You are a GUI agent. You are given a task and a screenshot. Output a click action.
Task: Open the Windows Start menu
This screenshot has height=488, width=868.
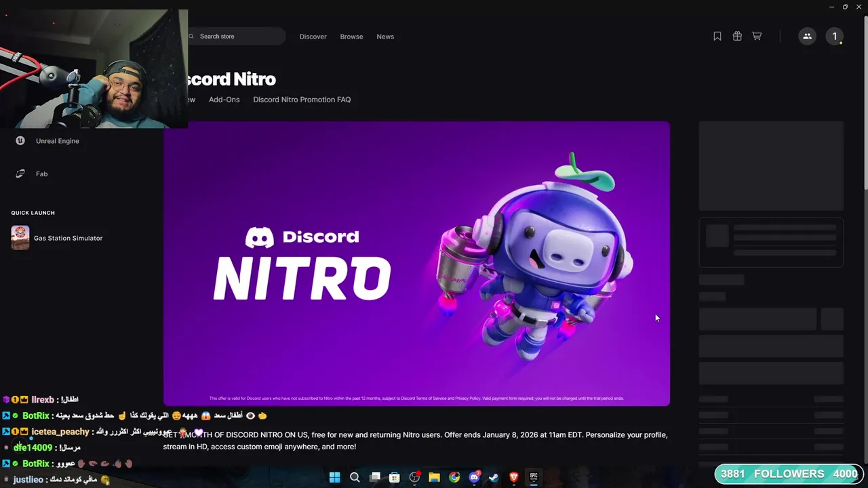pyautogui.click(x=334, y=477)
